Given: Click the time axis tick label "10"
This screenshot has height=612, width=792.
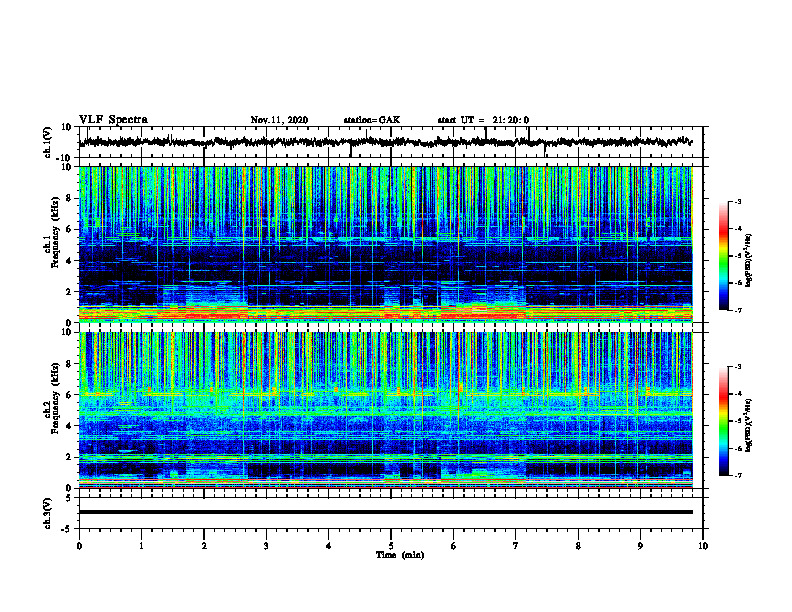Looking at the screenshot, I should point(703,546).
